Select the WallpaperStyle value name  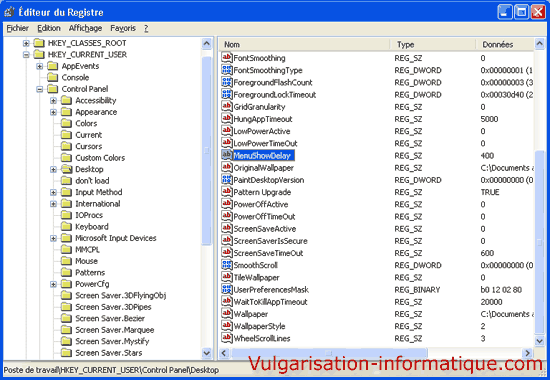[x=259, y=326]
